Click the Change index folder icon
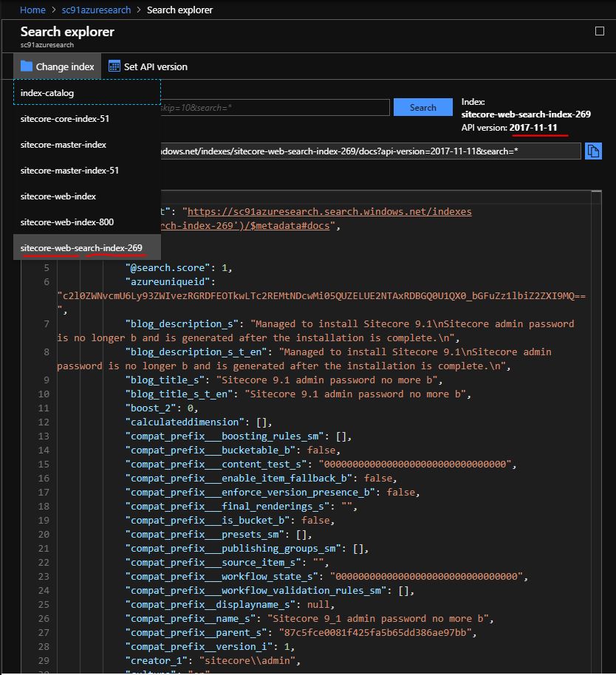Viewport: 616px width, 675px height. [27, 66]
